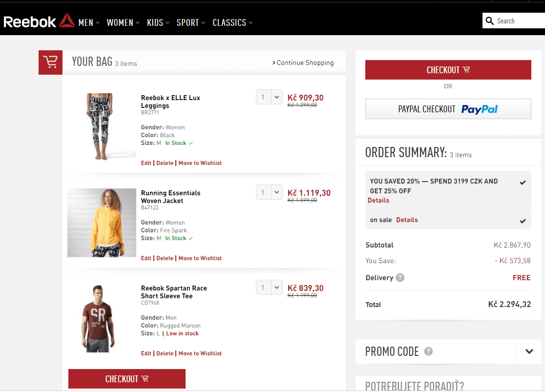Click the search magnifier icon
The height and width of the screenshot is (392, 545).
489,21
